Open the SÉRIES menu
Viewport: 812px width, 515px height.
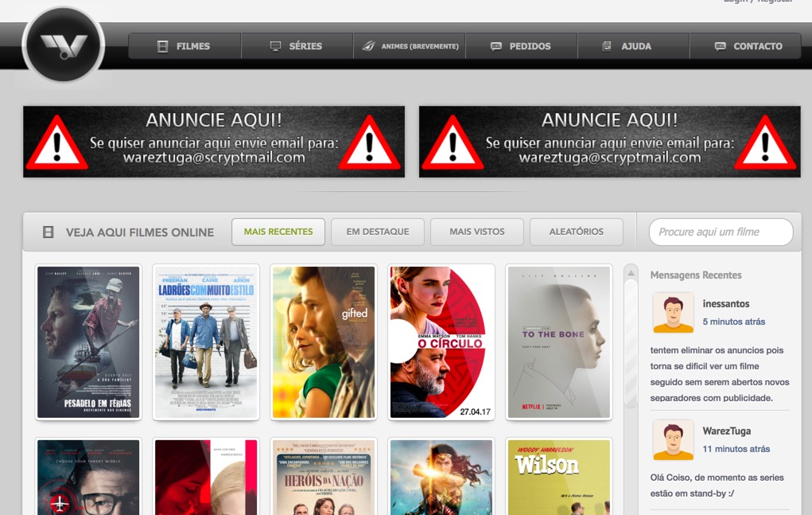pyautogui.click(x=297, y=46)
